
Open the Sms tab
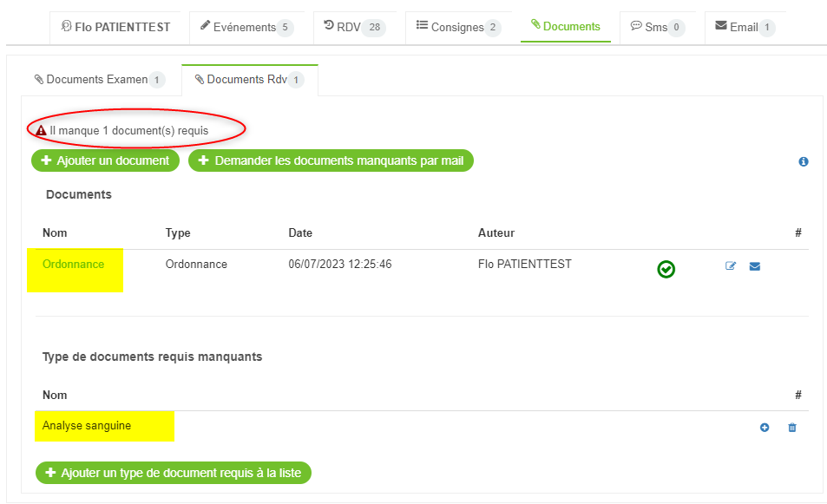point(657,27)
